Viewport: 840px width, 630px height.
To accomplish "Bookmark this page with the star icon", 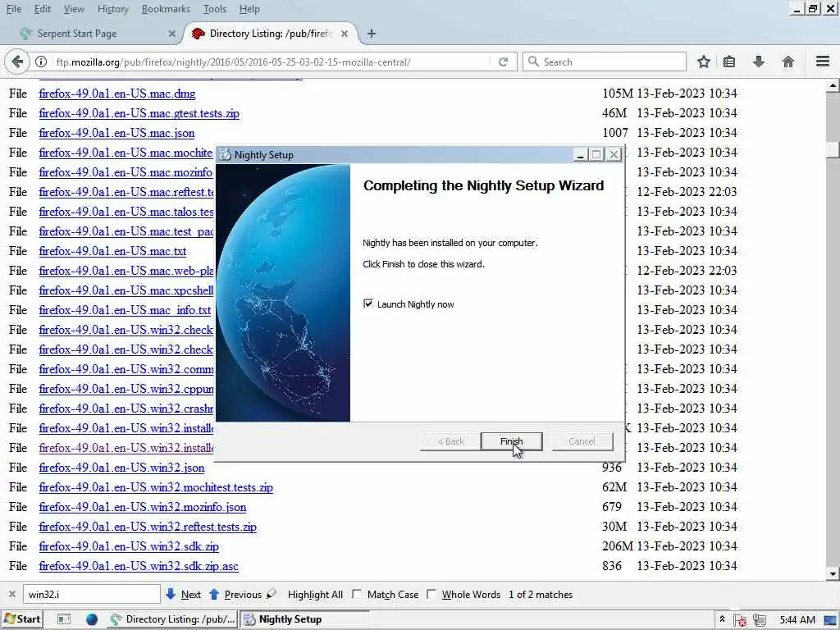I will [703, 62].
